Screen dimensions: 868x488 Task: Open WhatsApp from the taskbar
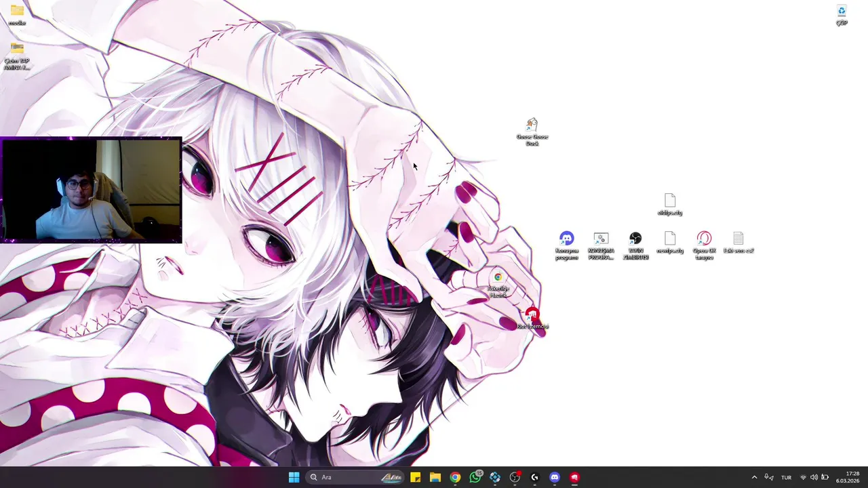pos(475,477)
